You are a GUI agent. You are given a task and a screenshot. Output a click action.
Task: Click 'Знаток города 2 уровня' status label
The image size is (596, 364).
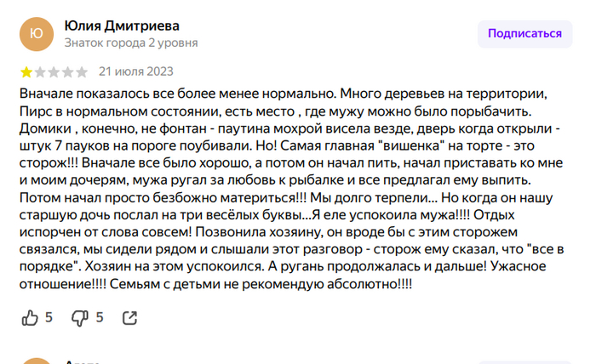coord(131,43)
